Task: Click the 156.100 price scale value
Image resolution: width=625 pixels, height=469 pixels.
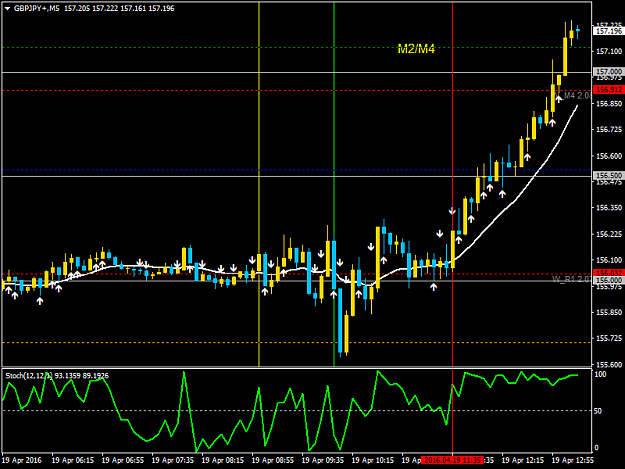Action: click(609, 260)
